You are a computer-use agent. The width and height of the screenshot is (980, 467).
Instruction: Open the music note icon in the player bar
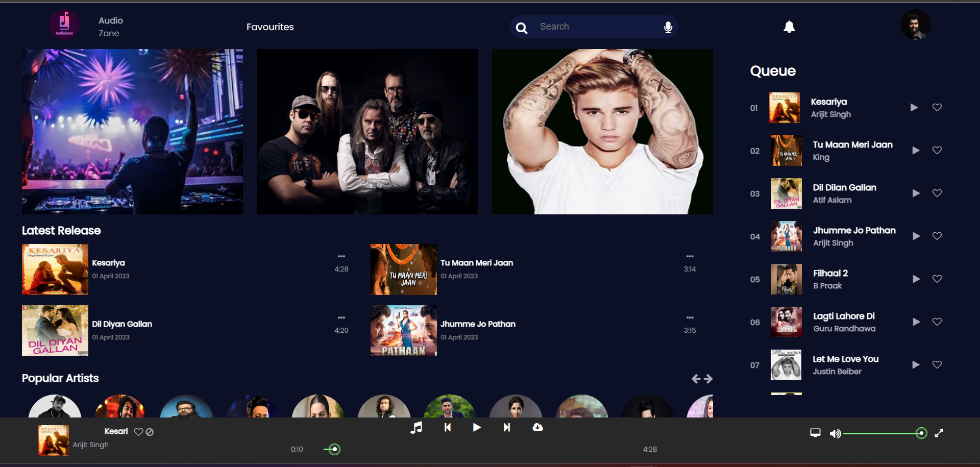point(417,428)
